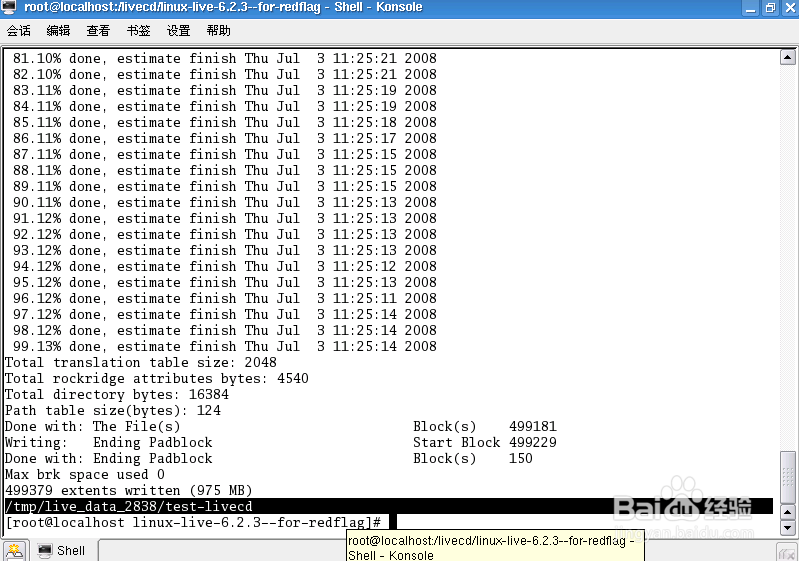Click 'Done with: The File(s)' text
Screen dimensions: 799x561
click(x=92, y=426)
